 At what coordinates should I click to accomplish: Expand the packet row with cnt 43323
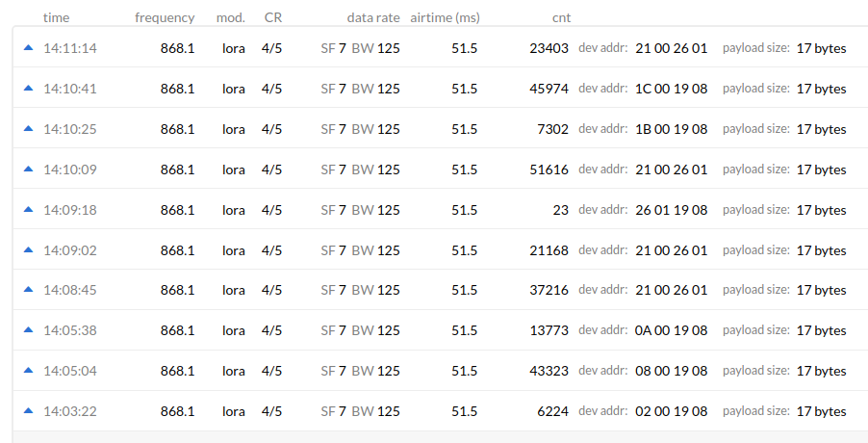pyautogui.click(x=441, y=371)
